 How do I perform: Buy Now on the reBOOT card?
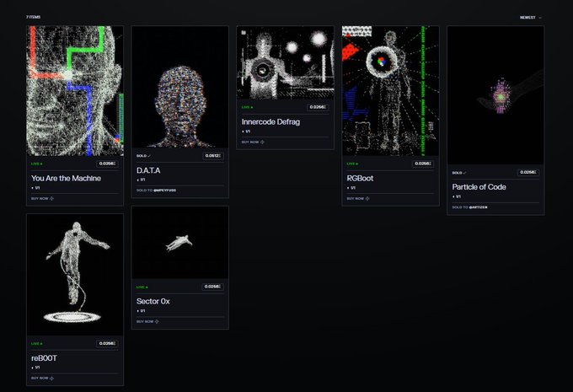(x=42, y=379)
